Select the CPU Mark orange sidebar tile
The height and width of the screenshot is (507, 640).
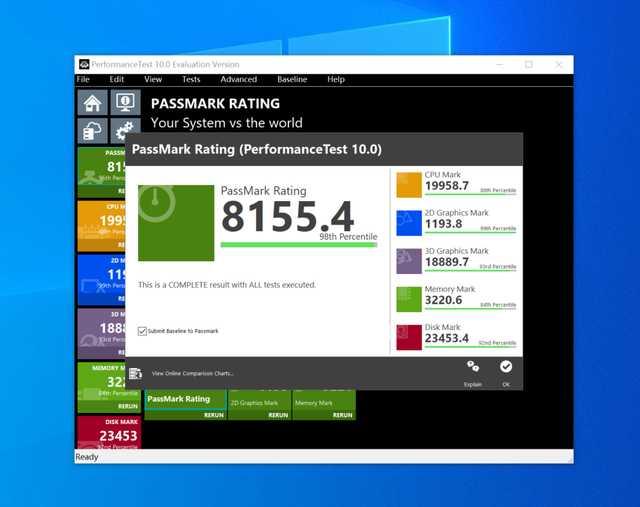click(102, 226)
